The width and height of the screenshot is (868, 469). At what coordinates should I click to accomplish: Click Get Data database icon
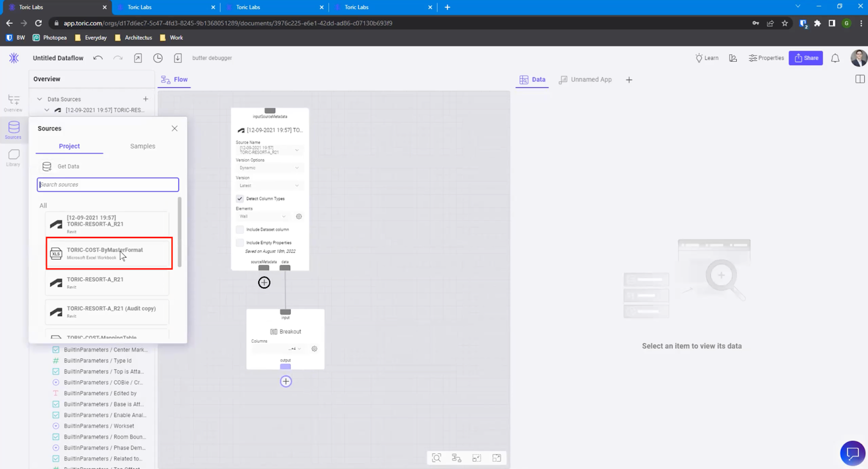(47, 166)
